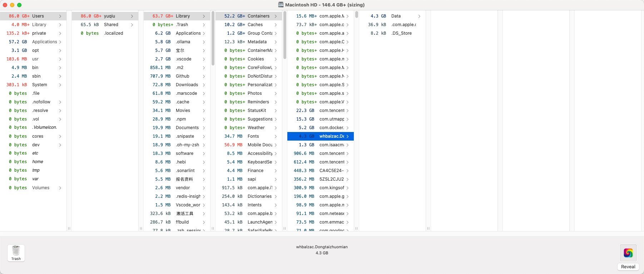
Task: Select the Weather row
Action: click(249, 128)
